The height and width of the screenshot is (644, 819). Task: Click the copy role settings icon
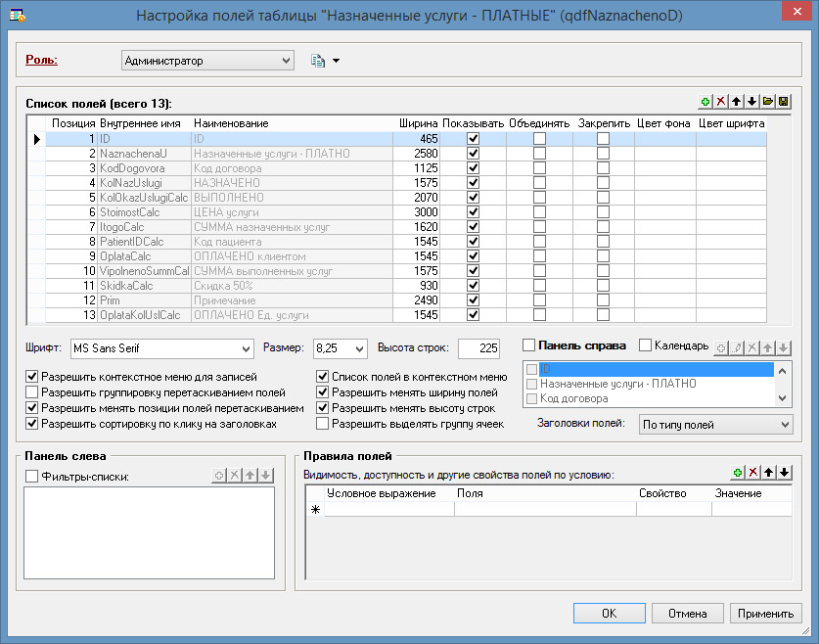[x=318, y=61]
